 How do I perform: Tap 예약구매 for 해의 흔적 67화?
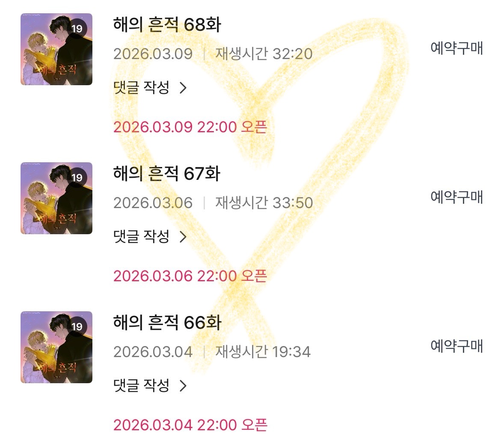click(x=457, y=197)
